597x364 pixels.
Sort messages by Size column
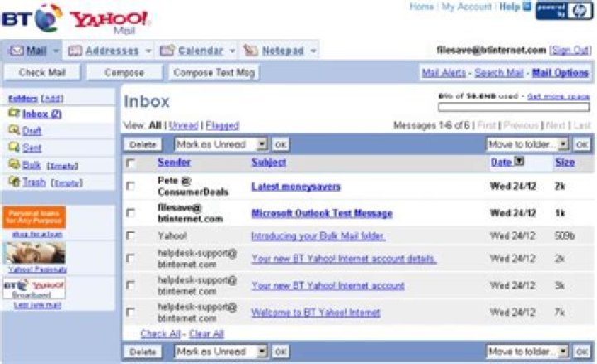tap(565, 163)
